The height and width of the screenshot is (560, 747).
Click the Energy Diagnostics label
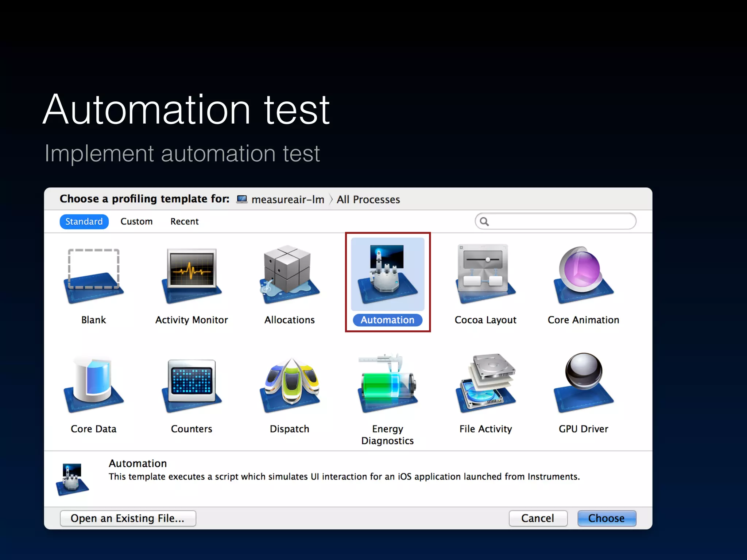click(388, 435)
